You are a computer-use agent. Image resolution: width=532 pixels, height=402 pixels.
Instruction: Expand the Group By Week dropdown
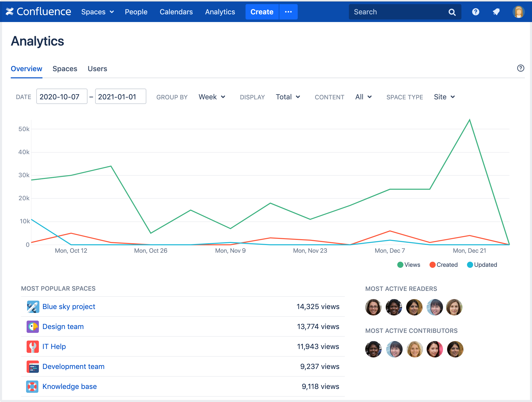(212, 97)
